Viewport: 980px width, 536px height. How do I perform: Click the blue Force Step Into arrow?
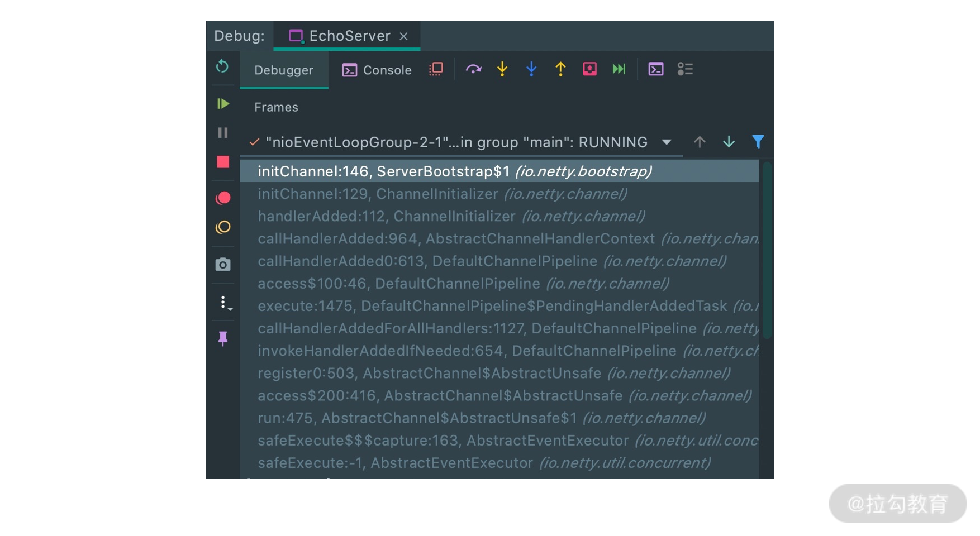click(531, 69)
